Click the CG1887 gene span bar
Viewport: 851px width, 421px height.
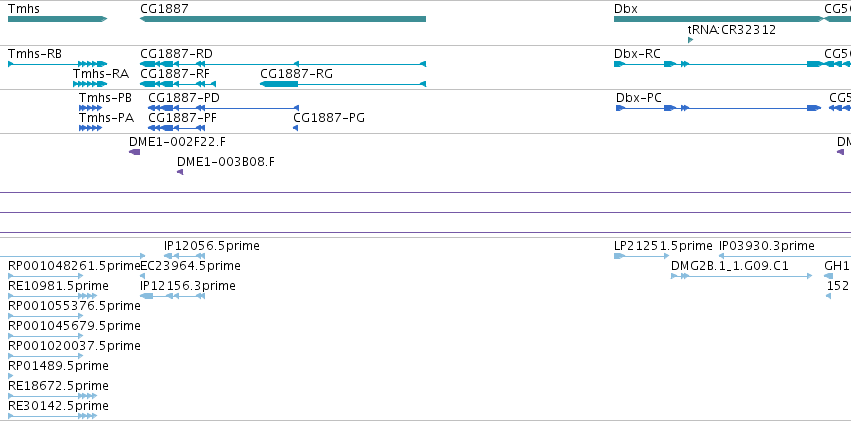click(283, 19)
